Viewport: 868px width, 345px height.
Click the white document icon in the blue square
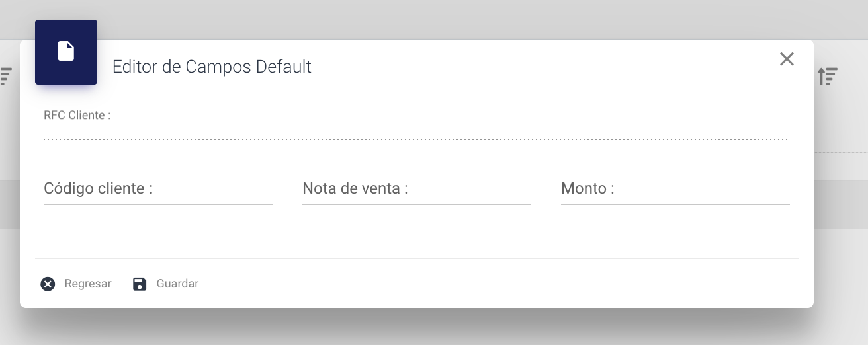(x=66, y=52)
